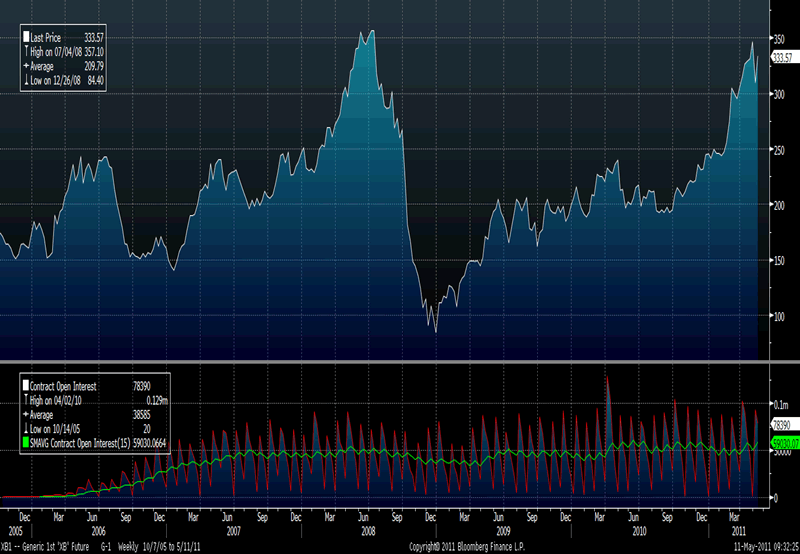Click the tallest open interest spike in 2010

point(607,378)
